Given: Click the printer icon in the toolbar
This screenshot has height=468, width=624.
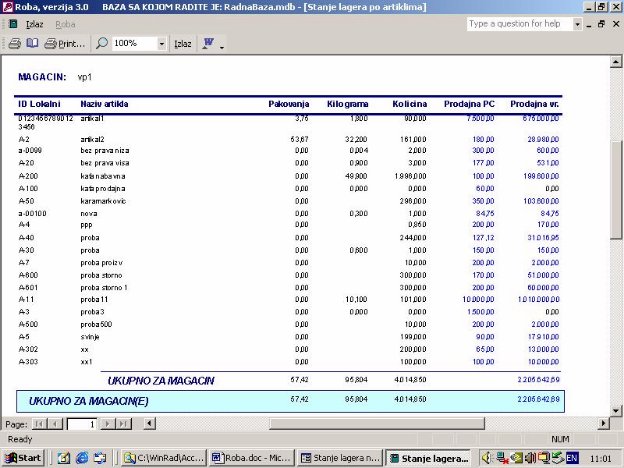Looking at the screenshot, I should pyautogui.click(x=14, y=44).
